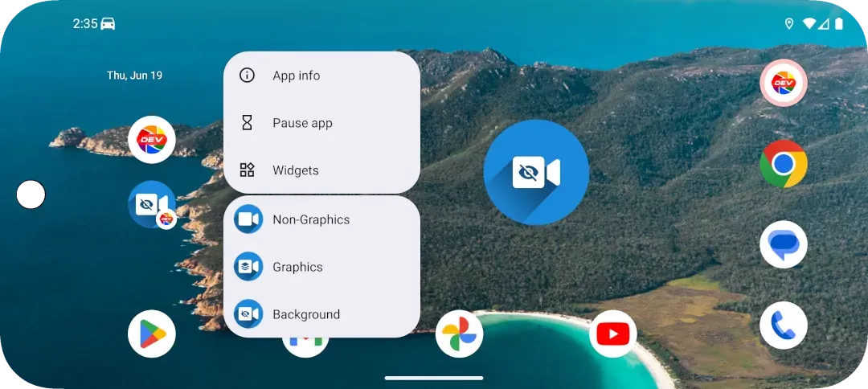868x389 pixels.
Task: Open YouTube app
Action: click(x=612, y=334)
